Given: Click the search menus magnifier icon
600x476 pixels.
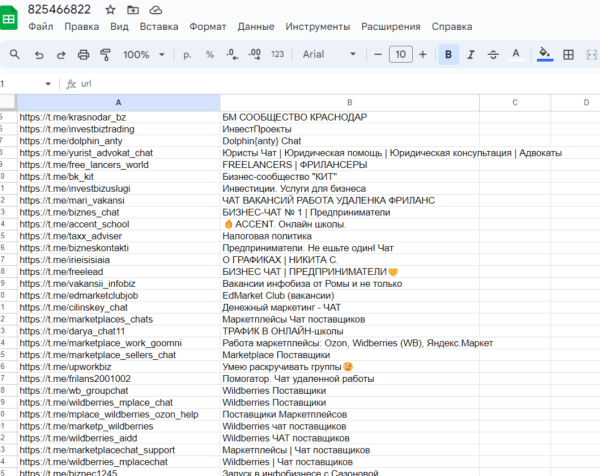Looking at the screenshot, I should click(14, 54).
